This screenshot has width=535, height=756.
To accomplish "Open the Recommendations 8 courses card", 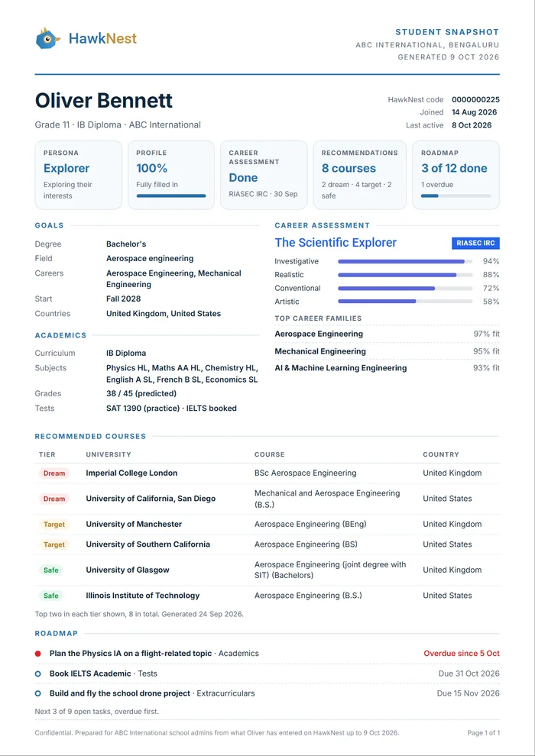I will [x=360, y=175].
